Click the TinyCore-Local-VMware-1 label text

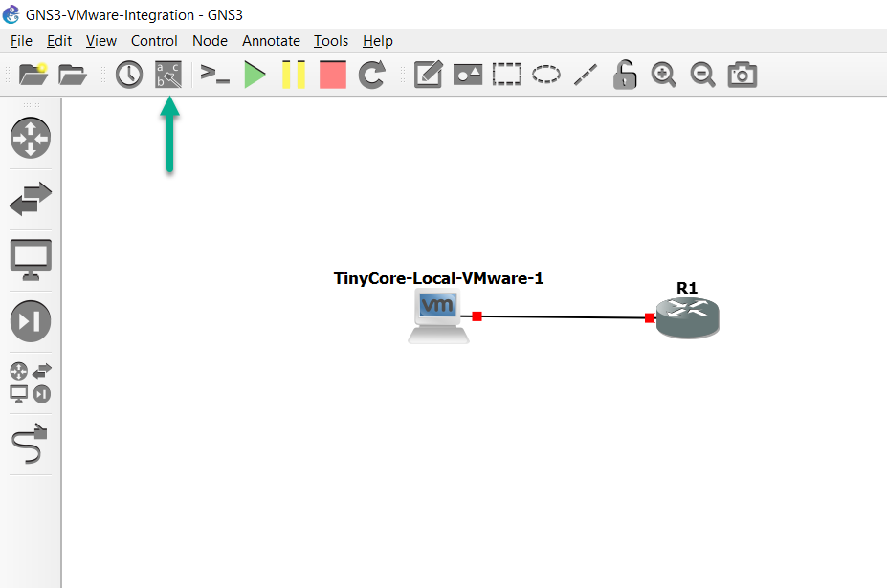438,278
